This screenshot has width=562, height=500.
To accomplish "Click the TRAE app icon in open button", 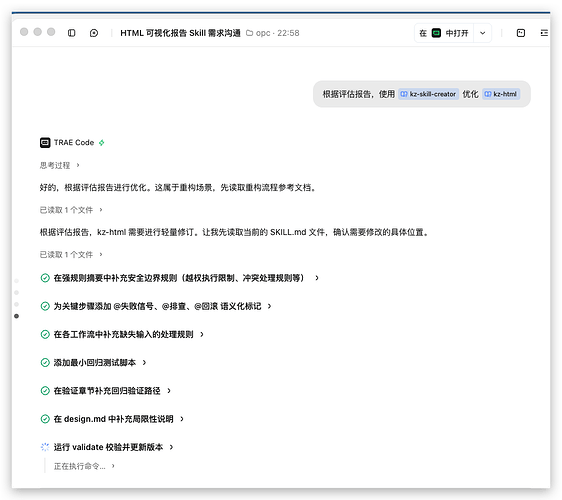I will pos(436,33).
